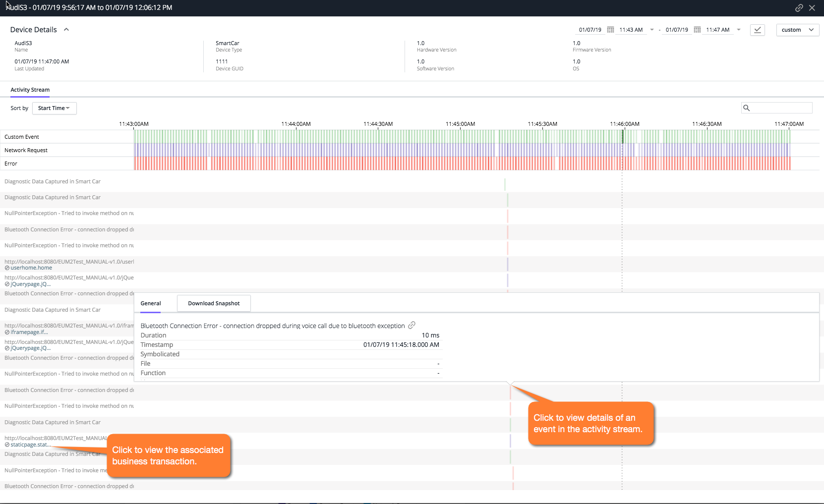824x504 pixels.
Task: Click the Last Updated 01/07/19 11:47:00 AM value
Action: click(42, 62)
